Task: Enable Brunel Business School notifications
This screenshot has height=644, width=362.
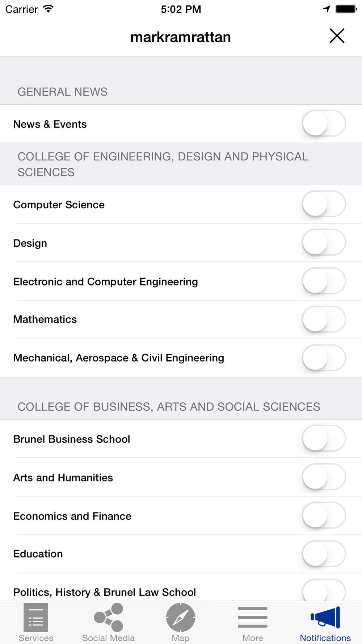Action: coord(324,439)
